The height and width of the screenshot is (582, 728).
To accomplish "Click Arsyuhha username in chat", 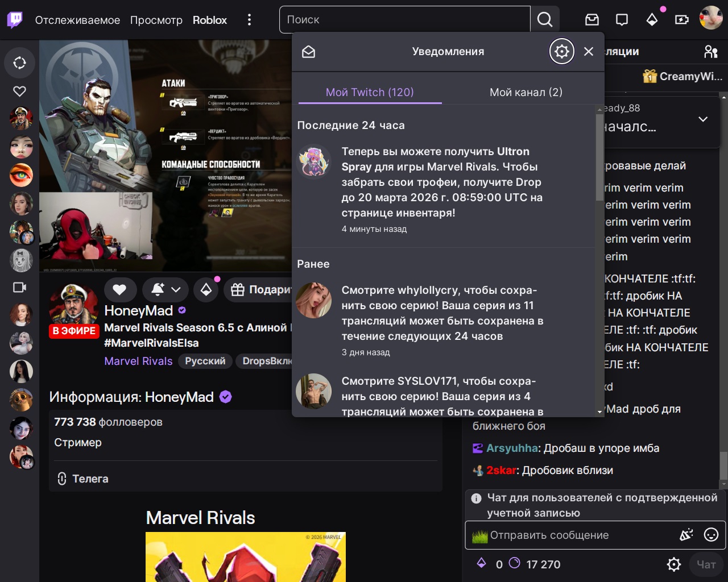I will point(512,448).
